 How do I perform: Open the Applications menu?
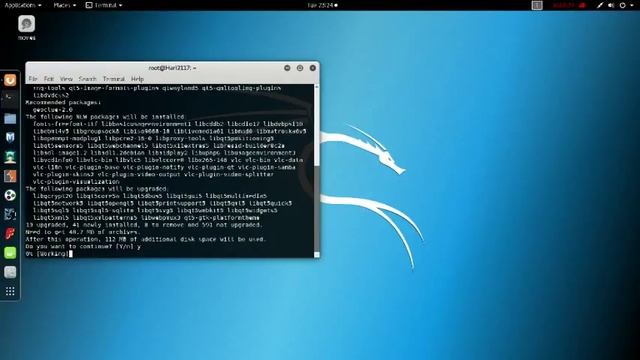pyautogui.click(x=23, y=5)
